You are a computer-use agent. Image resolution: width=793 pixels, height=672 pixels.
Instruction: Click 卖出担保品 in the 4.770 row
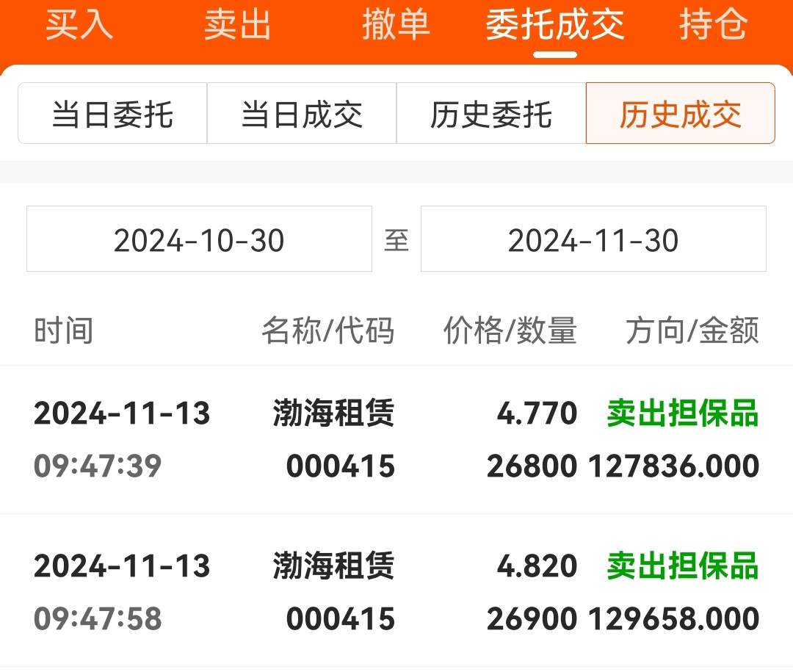[x=683, y=413]
